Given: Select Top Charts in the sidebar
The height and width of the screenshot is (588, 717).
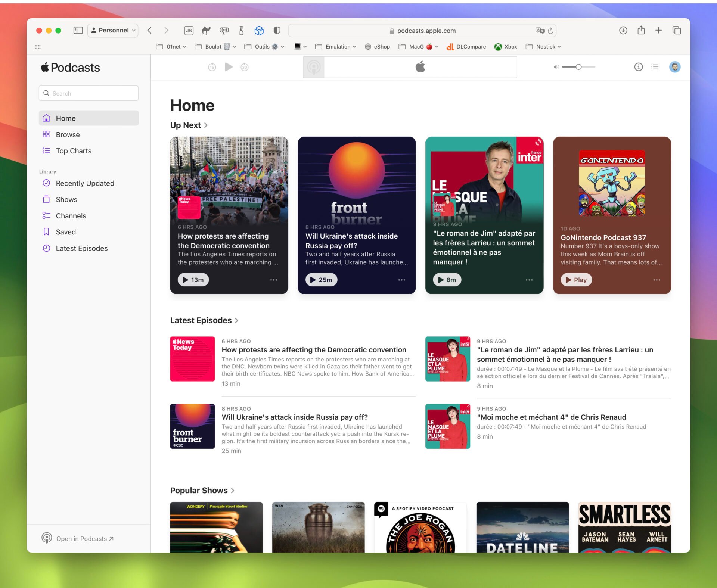Looking at the screenshot, I should [x=74, y=150].
